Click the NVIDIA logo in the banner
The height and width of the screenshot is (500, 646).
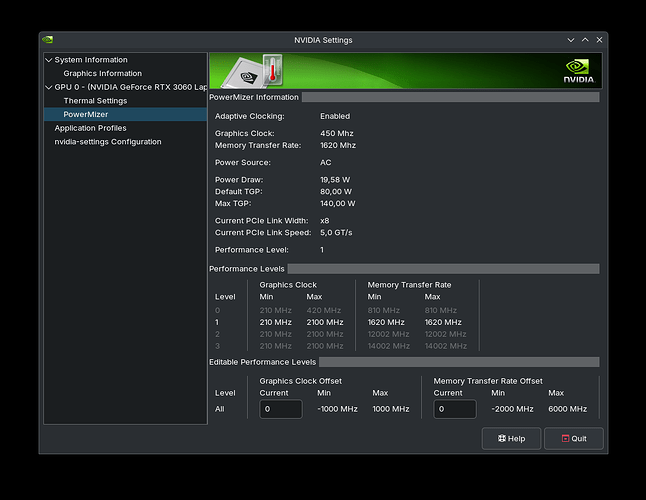tap(579, 71)
